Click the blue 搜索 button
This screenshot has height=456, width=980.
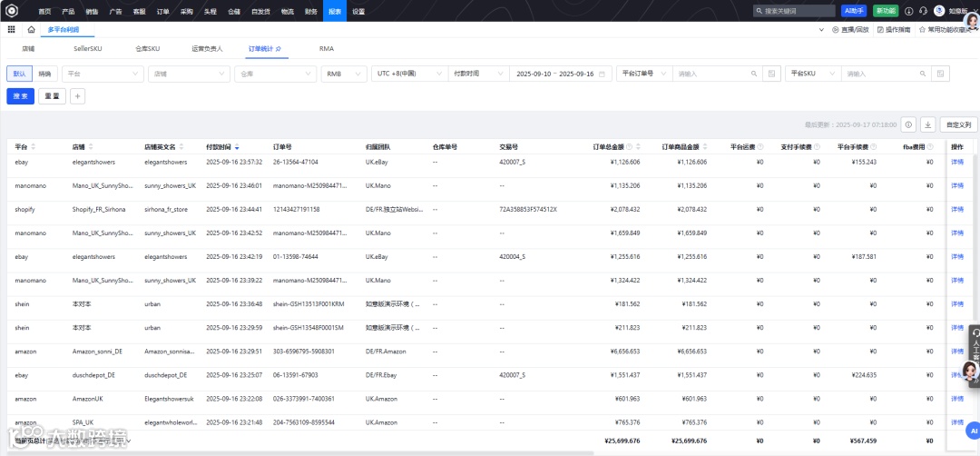click(21, 96)
